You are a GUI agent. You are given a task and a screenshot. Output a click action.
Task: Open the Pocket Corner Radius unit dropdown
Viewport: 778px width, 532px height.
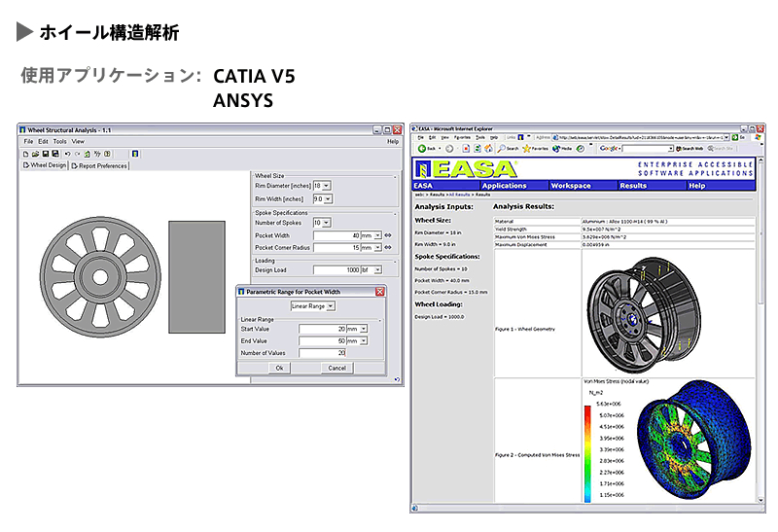pyautogui.click(x=377, y=247)
